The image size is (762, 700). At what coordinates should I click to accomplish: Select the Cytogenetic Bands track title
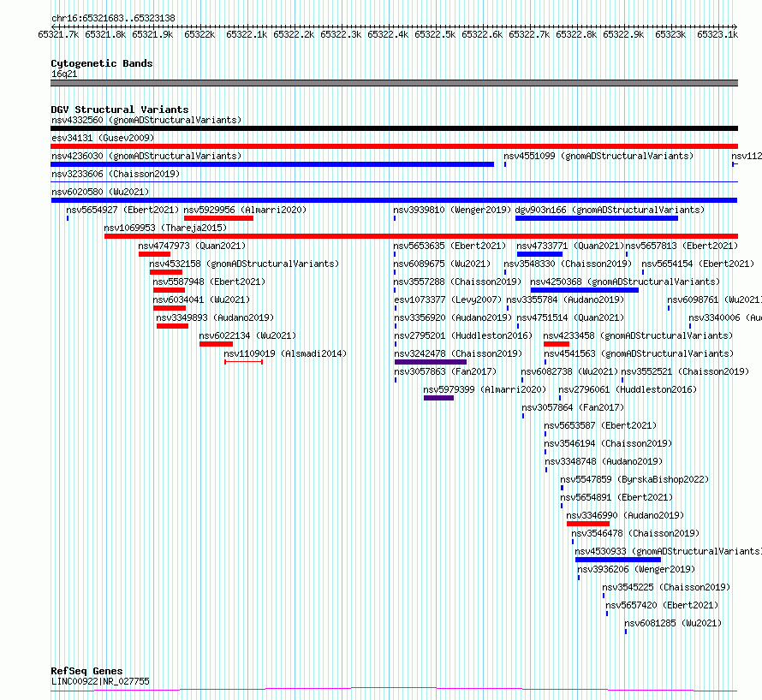tap(102, 63)
